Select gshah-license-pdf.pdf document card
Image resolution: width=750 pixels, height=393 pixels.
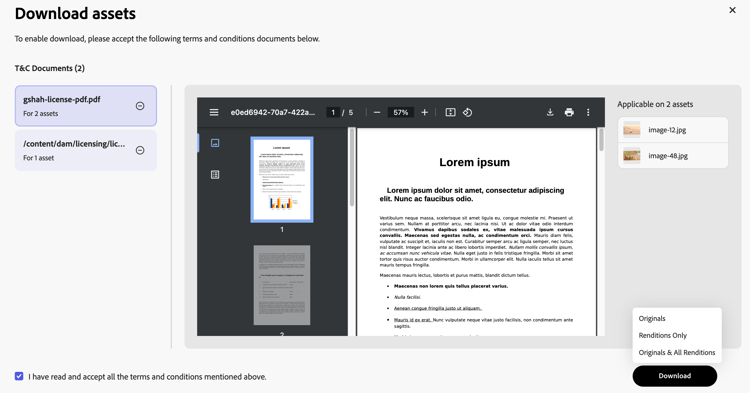click(x=86, y=106)
